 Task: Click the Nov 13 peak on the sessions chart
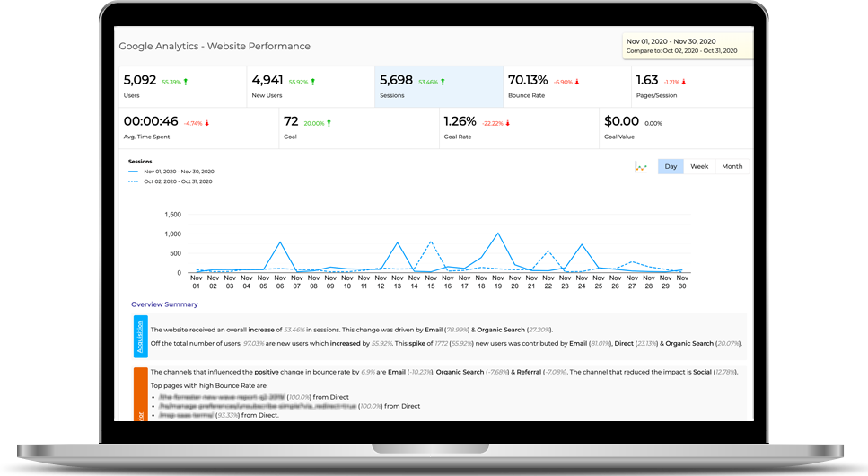pos(398,242)
